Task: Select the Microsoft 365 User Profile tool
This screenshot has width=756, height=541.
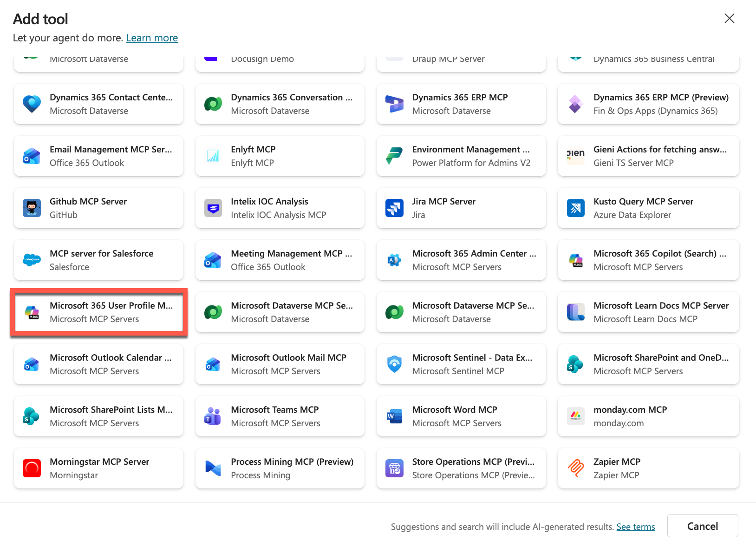Action: [x=98, y=312]
